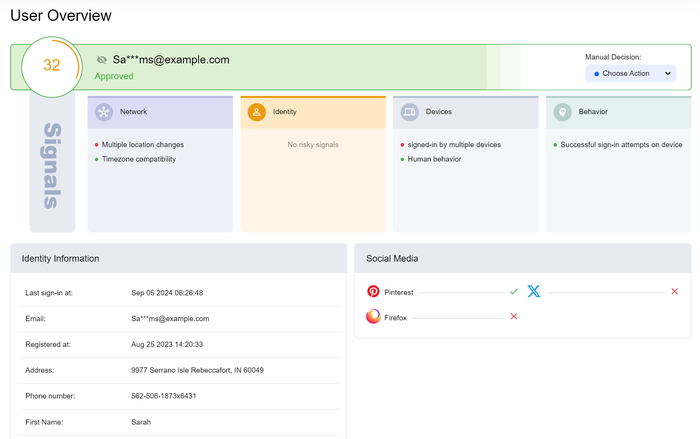Click the Firefox logo icon
The image size is (700, 439).
tap(373, 317)
